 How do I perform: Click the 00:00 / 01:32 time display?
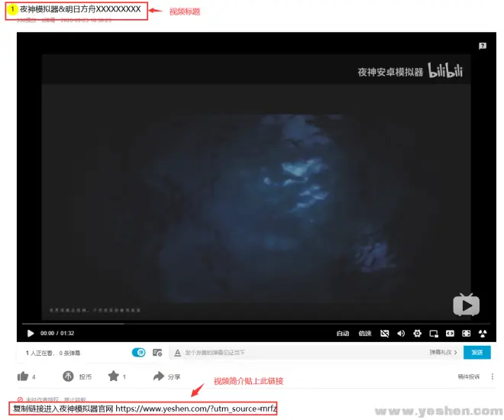(x=57, y=333)
